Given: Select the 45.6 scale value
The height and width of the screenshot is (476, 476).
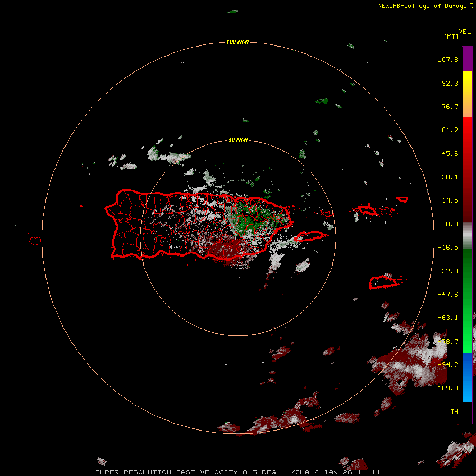Looking at the screenshot, I should tap(450, 153).
